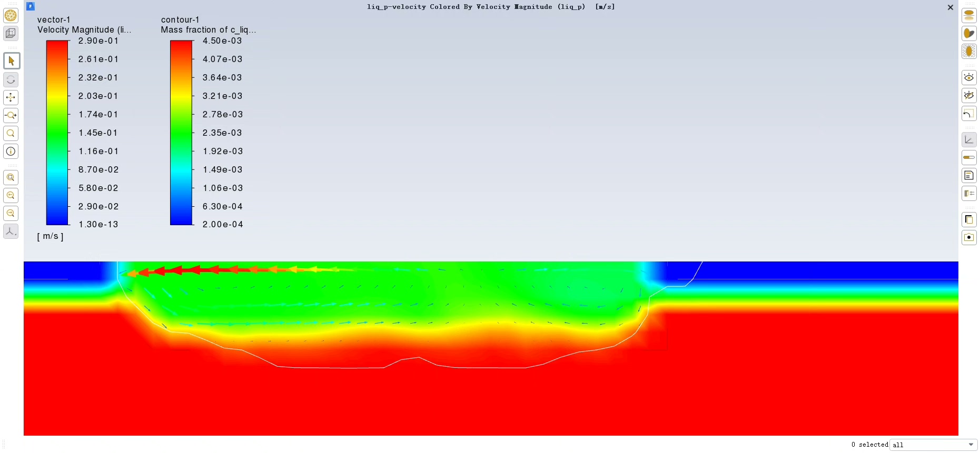Choose the zoom in/out magnifier tool
Screen dimensions: 980x453
[11, 115]
